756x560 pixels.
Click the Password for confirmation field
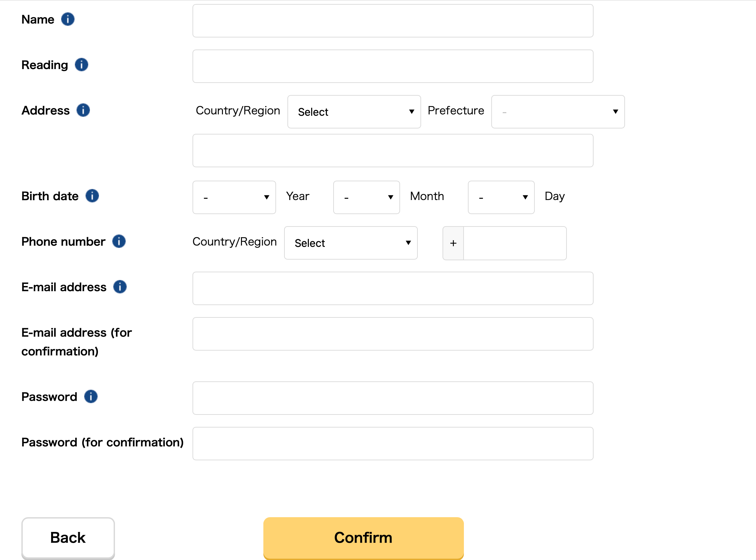[x=393, y=444]
